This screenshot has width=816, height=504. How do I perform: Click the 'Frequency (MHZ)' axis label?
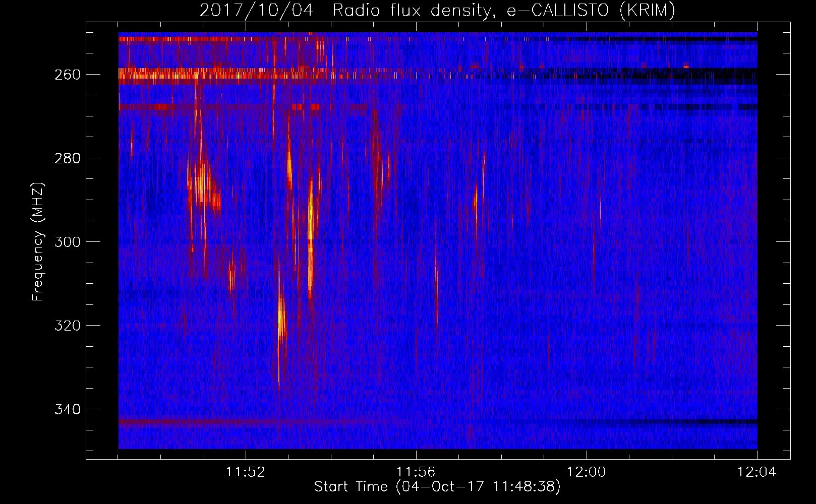38,241
